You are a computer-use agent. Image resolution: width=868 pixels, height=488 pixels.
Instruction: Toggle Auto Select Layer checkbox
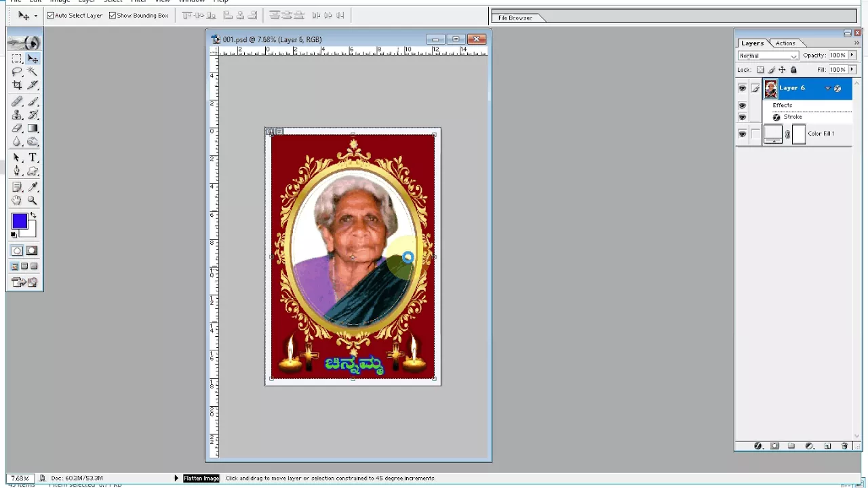pos(50,16)
